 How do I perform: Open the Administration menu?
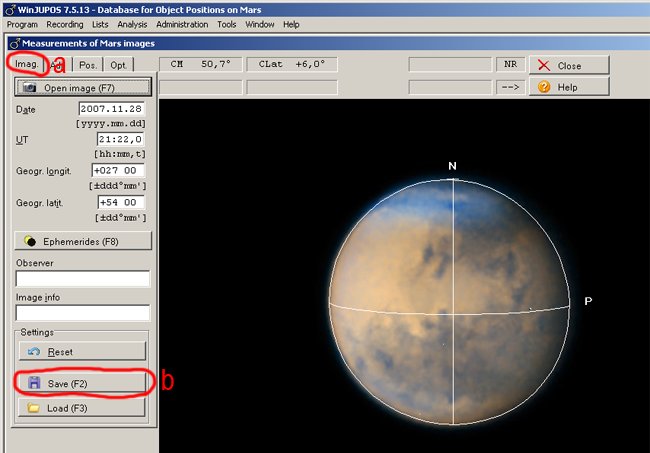(182, 24)
